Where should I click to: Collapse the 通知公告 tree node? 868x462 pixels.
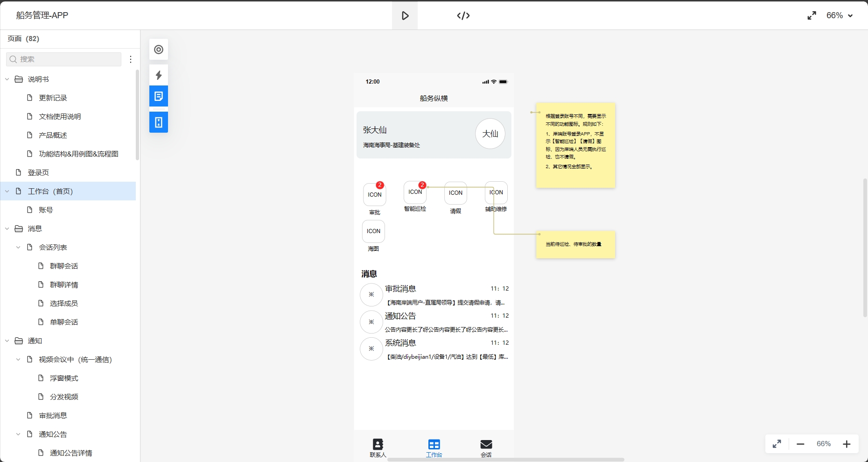pyautogui.click(x=18, y=434)
